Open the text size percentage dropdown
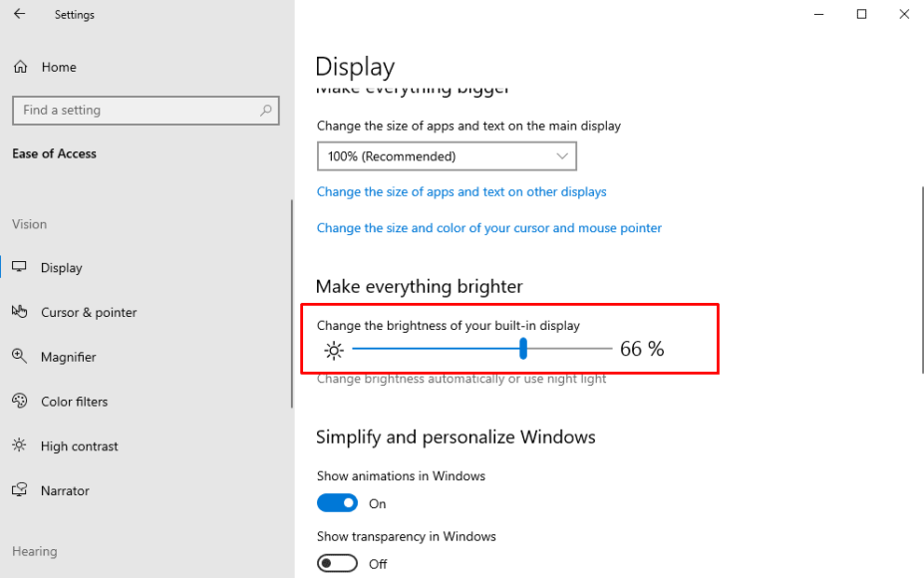Screen dimensions: 924x578 (447, 155)
